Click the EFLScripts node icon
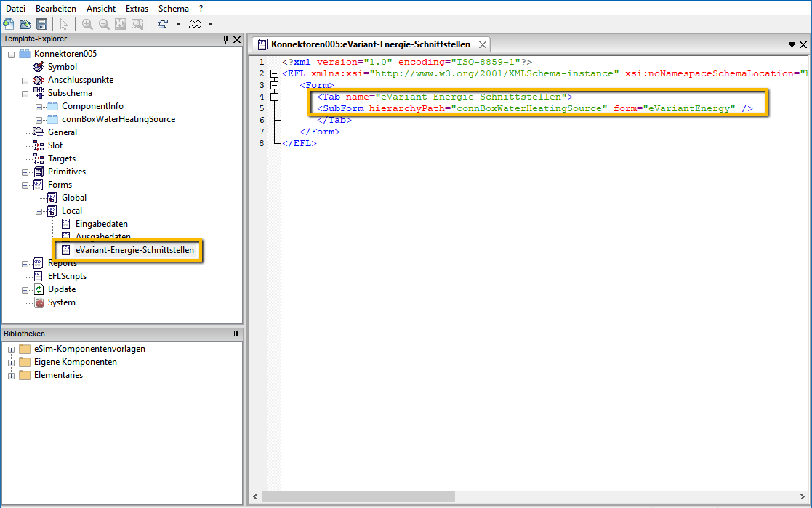The width and height of the screenshot is (812, 508). click(39, 276)
